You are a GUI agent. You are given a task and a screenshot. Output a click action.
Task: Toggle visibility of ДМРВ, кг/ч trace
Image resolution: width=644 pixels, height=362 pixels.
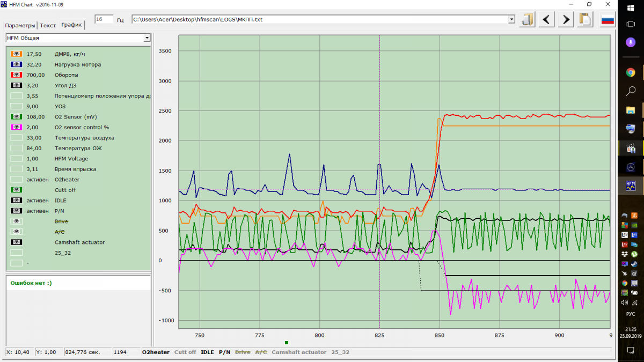(16, 54)
